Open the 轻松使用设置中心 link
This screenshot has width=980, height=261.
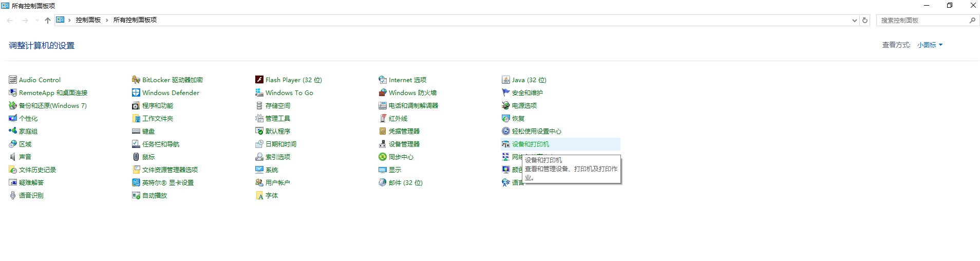coord(537,131)
